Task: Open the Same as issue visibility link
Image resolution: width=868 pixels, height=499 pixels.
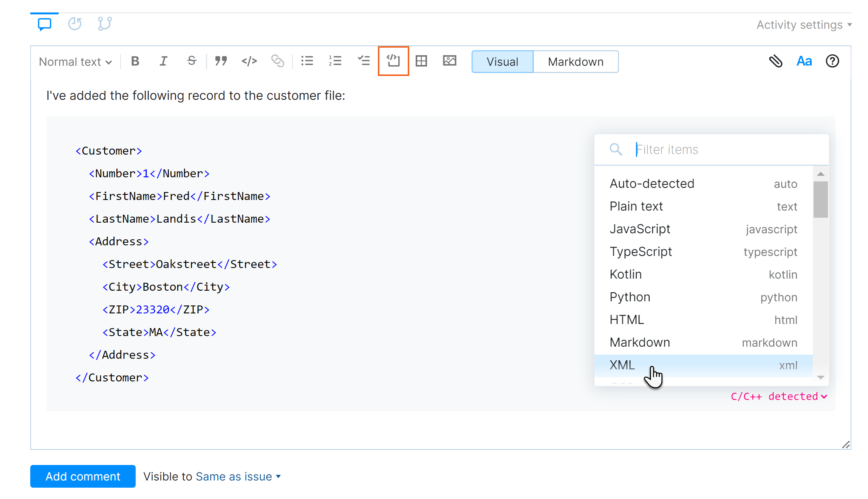Action: coord(238,476)
